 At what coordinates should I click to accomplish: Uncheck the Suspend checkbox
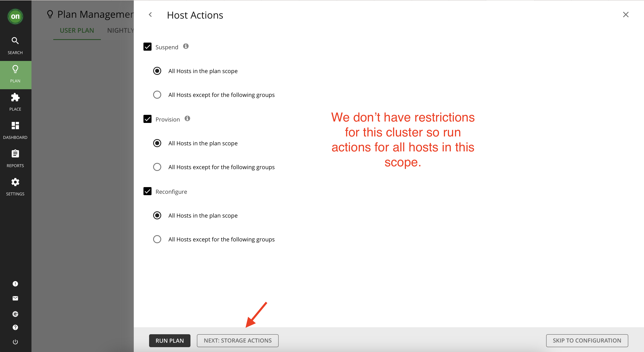coord(147,47)
